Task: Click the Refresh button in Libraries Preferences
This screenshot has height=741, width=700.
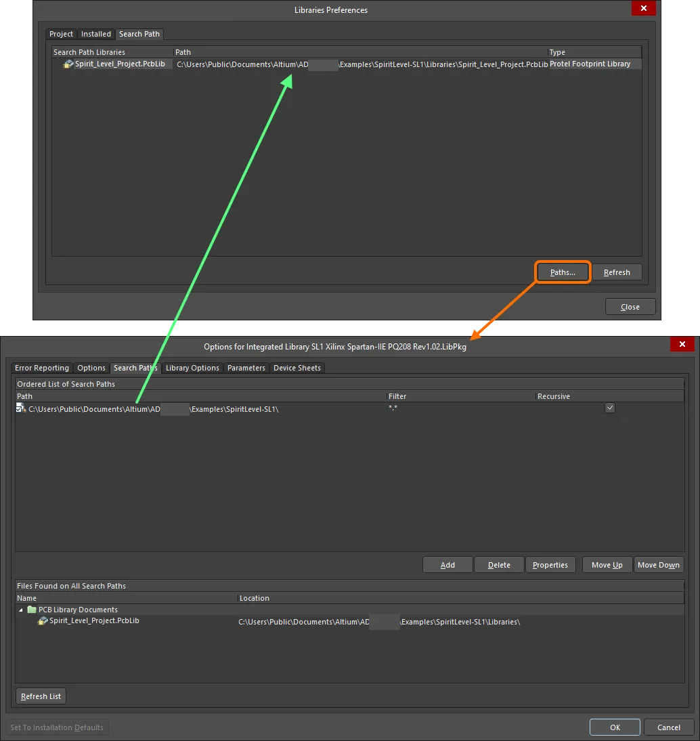Action: [x=617, y=272]
